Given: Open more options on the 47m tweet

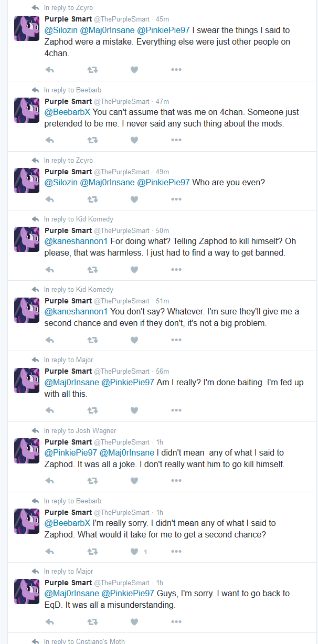Looking at the screenshot, I should coord(176,140).
